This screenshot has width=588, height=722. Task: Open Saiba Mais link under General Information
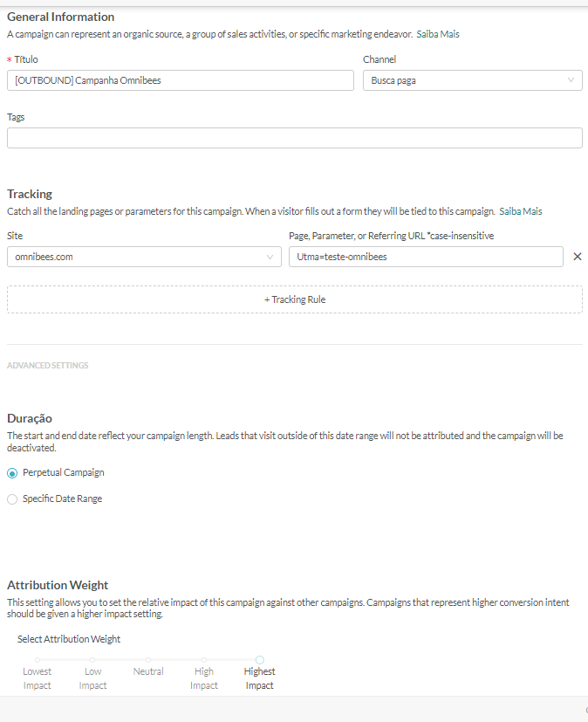click(437, 34)
